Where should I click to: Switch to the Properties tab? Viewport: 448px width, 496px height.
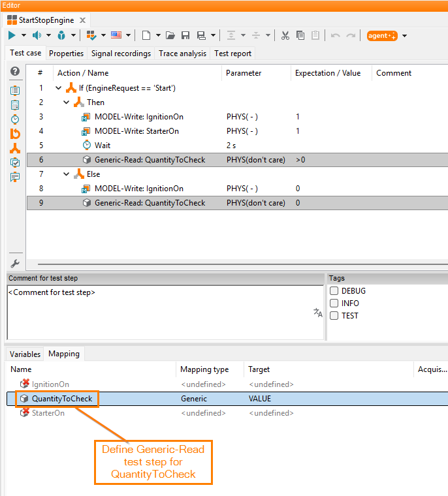66,54
